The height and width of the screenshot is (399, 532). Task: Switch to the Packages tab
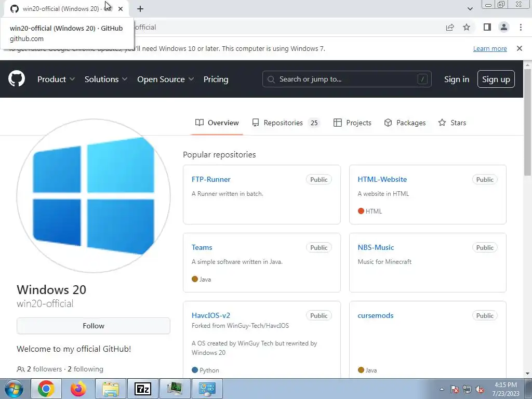(405, 123)
